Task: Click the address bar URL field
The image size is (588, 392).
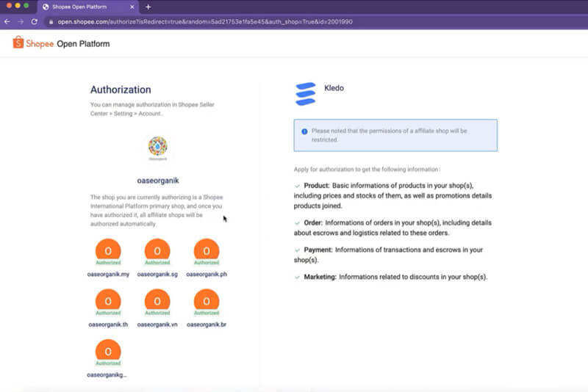Action: (x=205, y=22)
